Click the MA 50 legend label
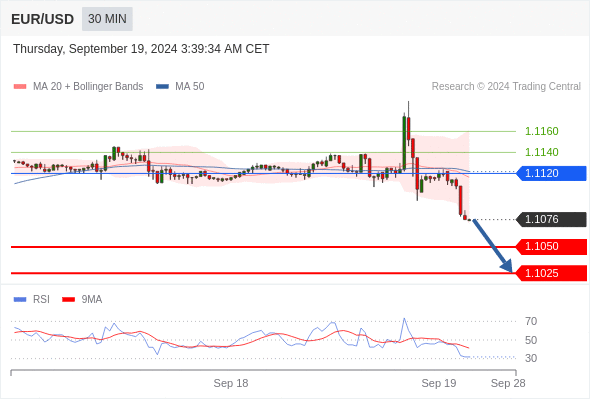Image resolution: width=590 pixels, height=400 pixels. tap(190, 87)
